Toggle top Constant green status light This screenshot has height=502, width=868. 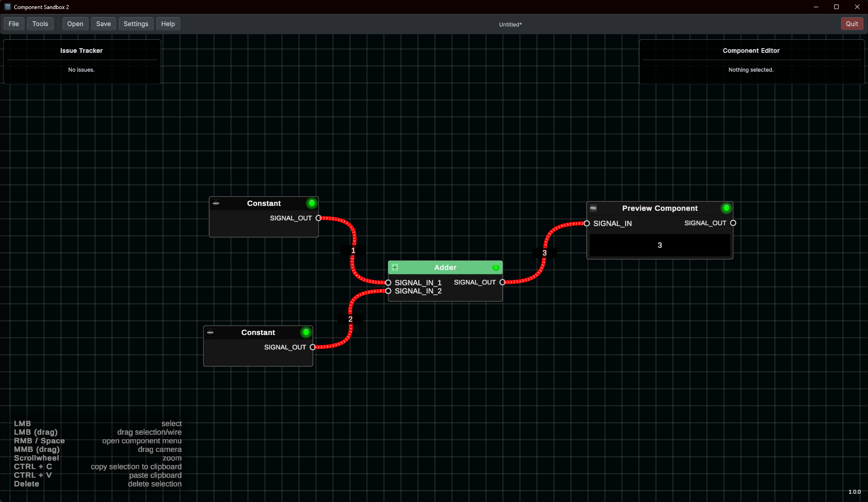pos(312,203)
